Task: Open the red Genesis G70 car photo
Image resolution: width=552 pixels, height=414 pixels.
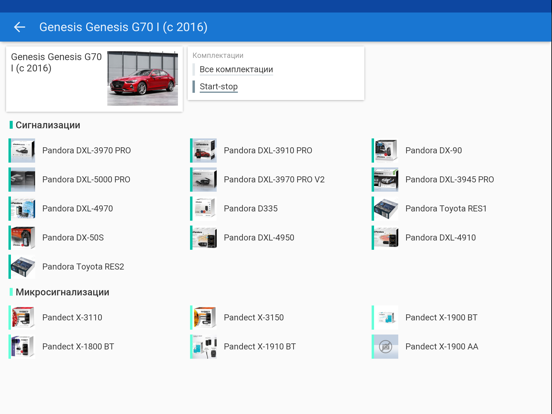Action: (143, 78)
